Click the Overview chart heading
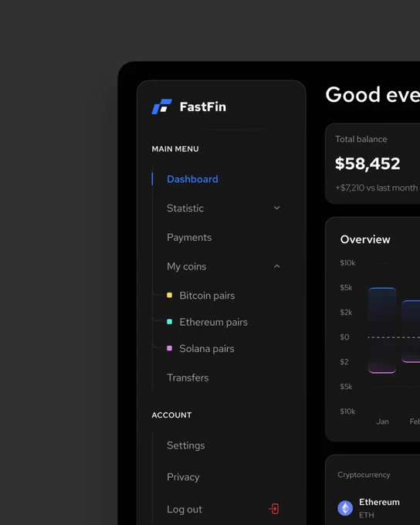 (x=365, y=239)
